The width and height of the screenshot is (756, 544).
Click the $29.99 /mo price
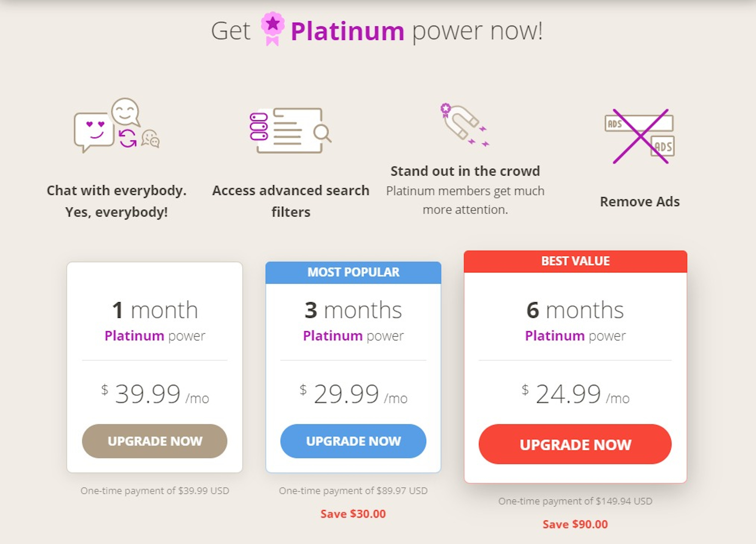point(353,394)
